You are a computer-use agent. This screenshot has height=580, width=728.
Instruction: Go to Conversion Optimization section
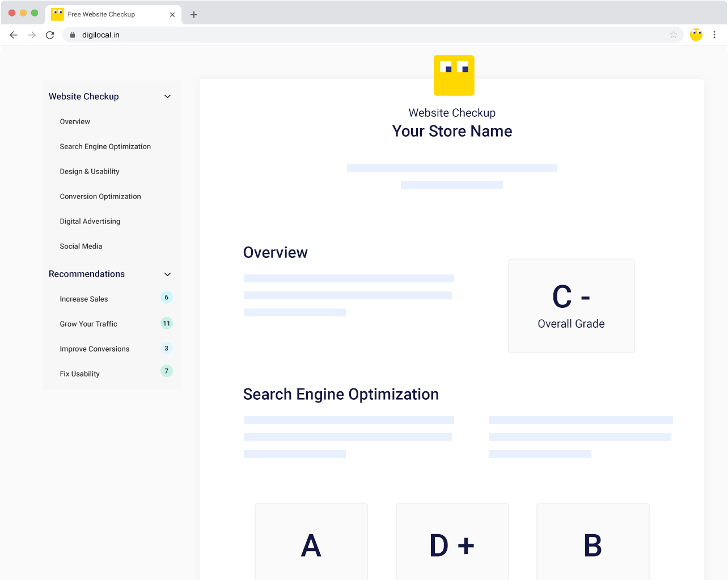pyautogui.click(x=100, y=197)
